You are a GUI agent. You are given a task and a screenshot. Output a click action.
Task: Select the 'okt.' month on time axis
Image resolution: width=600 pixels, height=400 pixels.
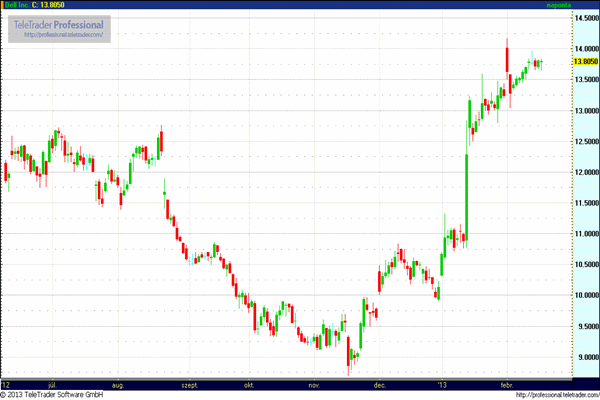click(249, 384)
